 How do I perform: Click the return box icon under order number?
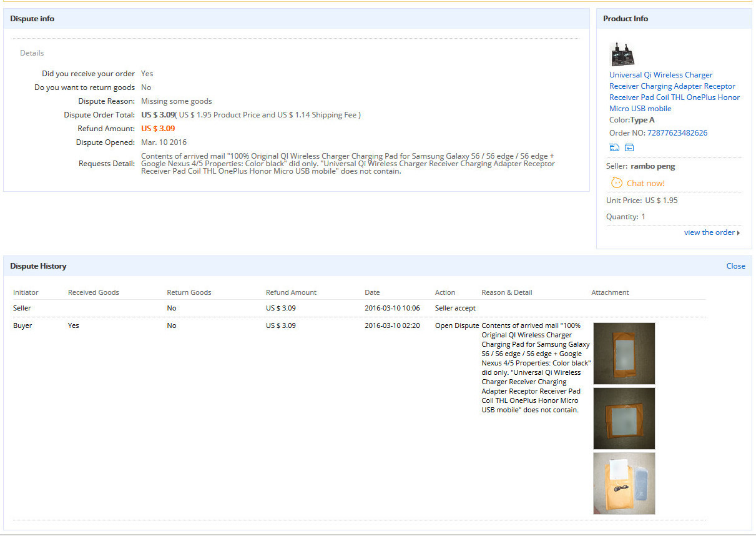click(629, 148)
